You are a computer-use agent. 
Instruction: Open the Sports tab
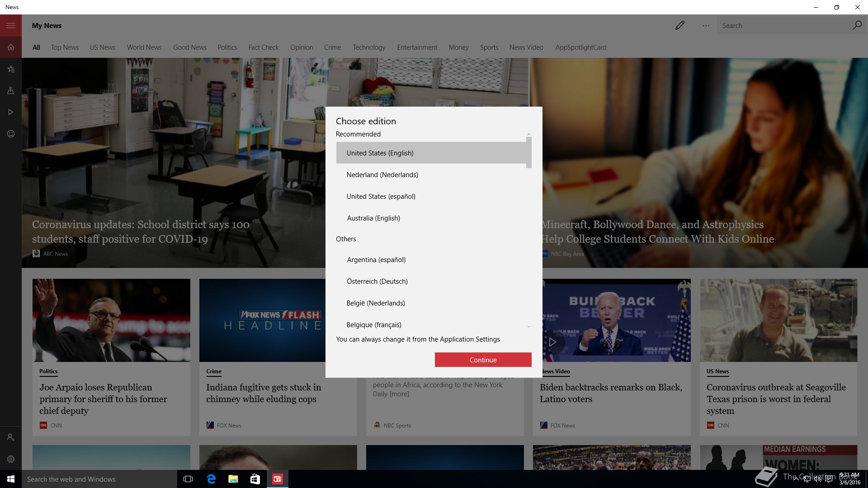click(x=489, y=47)
